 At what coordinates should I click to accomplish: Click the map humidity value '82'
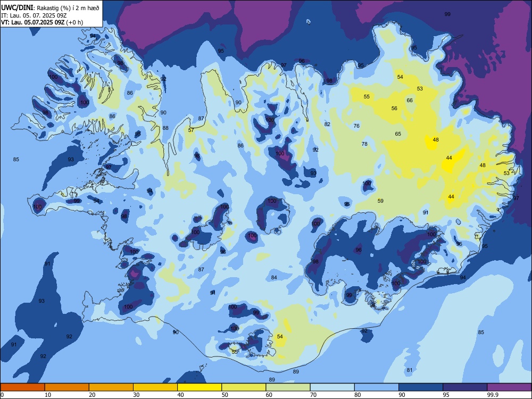tap(327, 124)
